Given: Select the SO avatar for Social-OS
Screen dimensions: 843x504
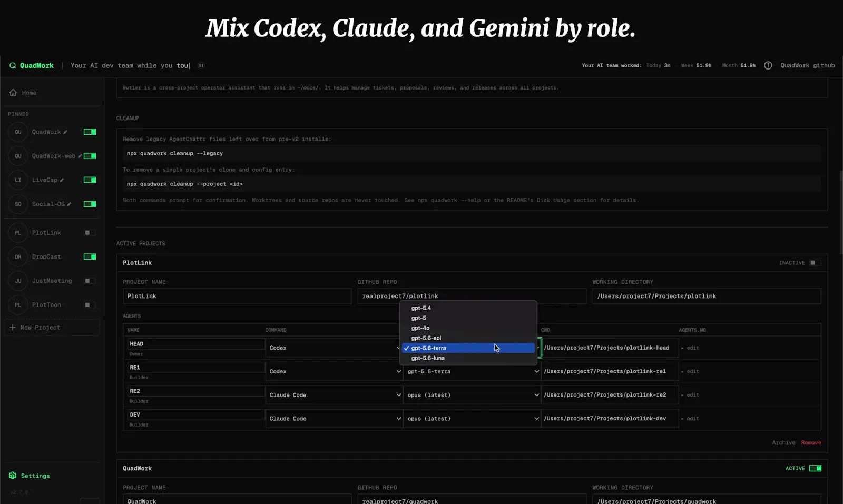Looking at the screenshot, I should click(x=18, y=204).
